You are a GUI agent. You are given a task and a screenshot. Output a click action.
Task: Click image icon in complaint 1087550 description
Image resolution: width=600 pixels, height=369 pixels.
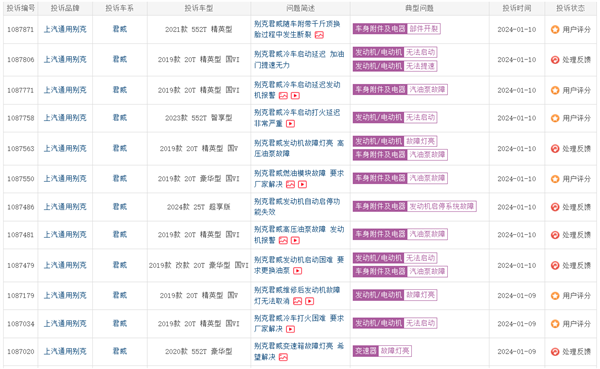291,184
